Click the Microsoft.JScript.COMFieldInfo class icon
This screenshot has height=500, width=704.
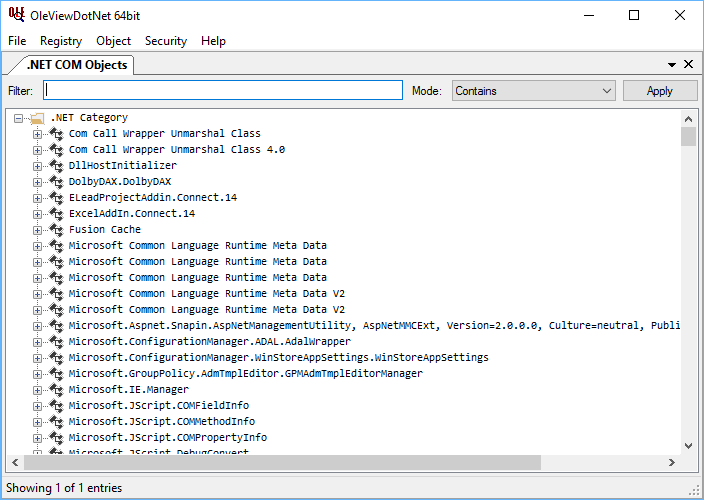click(56, 406)
